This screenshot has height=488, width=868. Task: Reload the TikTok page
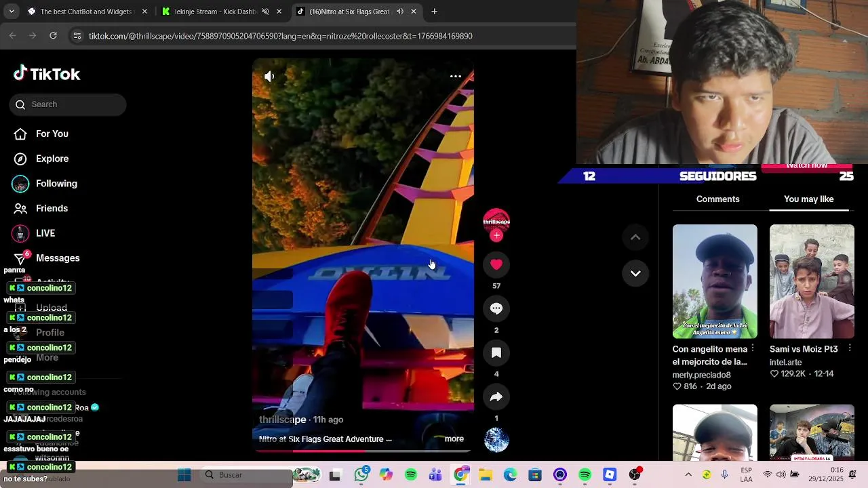coord(53,36)
